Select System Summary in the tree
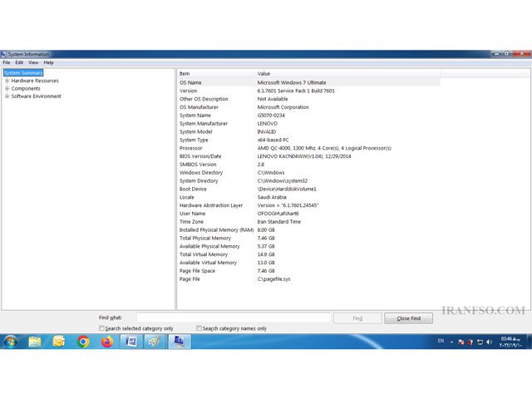The height and width of the screenshot is (399, 532). coord(23,73)
